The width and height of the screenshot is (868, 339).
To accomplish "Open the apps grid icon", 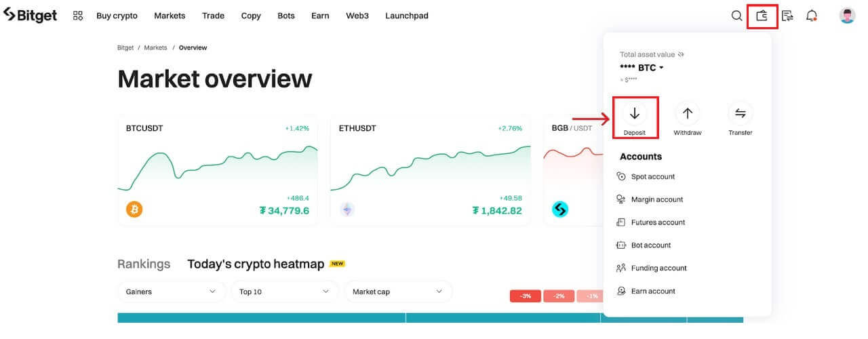I will click(78, 16).
